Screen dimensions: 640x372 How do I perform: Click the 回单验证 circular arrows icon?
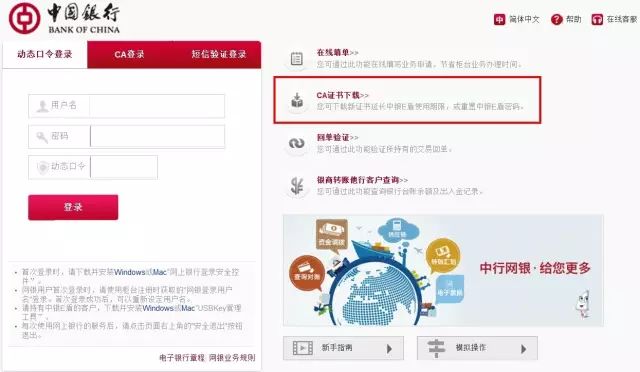click(297, 143)
